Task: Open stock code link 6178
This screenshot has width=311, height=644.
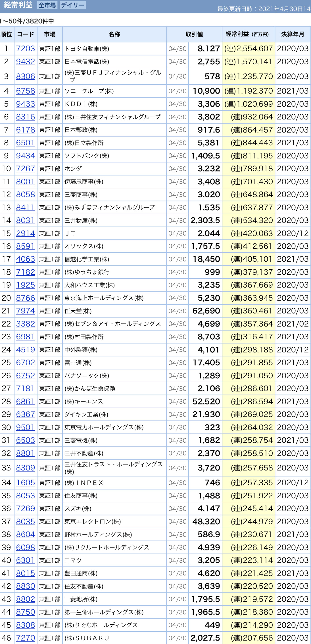Action: tap(26, 130)
